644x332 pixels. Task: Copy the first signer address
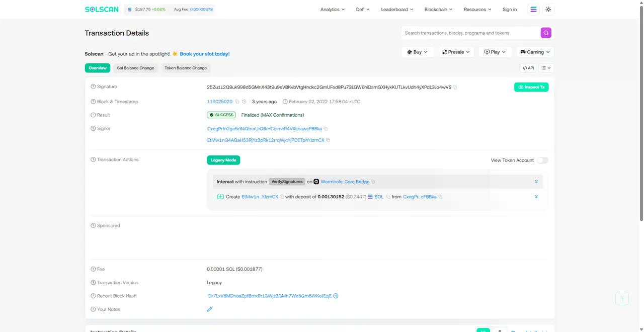pyautogui.click(x=326, y=129)
